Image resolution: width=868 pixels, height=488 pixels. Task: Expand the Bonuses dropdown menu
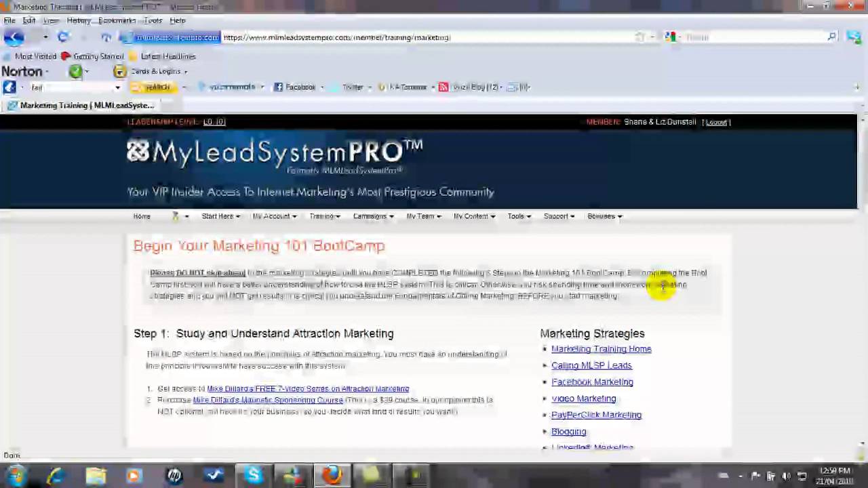click(x=605, y=216)
